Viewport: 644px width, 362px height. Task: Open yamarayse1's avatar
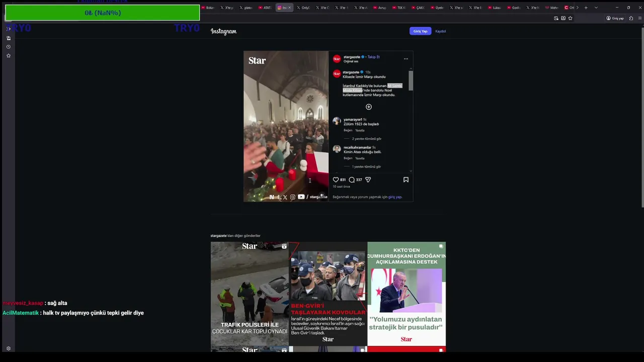(x=337, y=121)
